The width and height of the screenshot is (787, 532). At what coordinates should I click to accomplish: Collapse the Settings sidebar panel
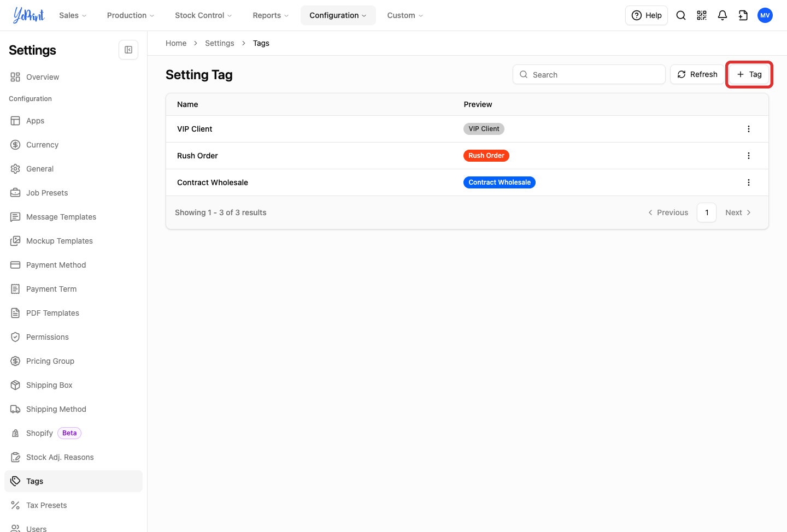[128, 50]
